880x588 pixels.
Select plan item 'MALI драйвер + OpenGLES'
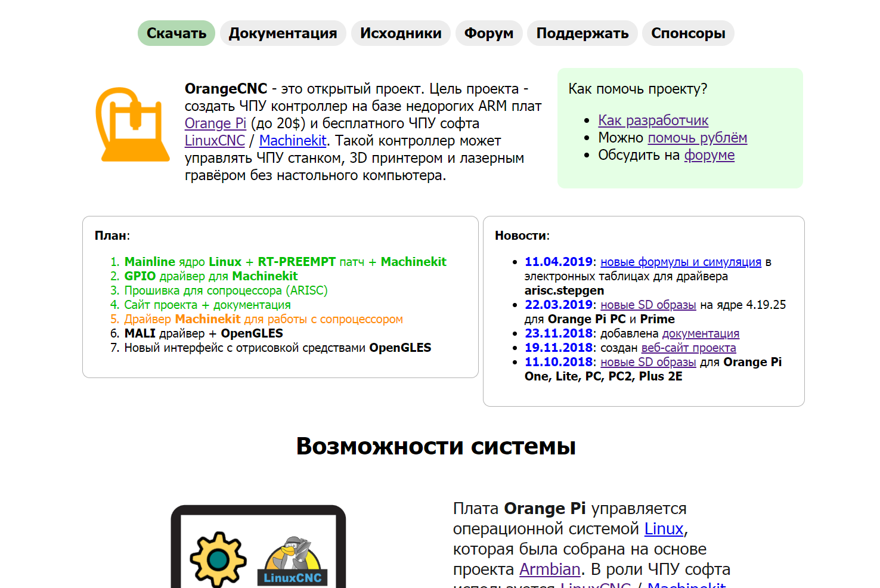pyautogui.click(x=204, y=333)
